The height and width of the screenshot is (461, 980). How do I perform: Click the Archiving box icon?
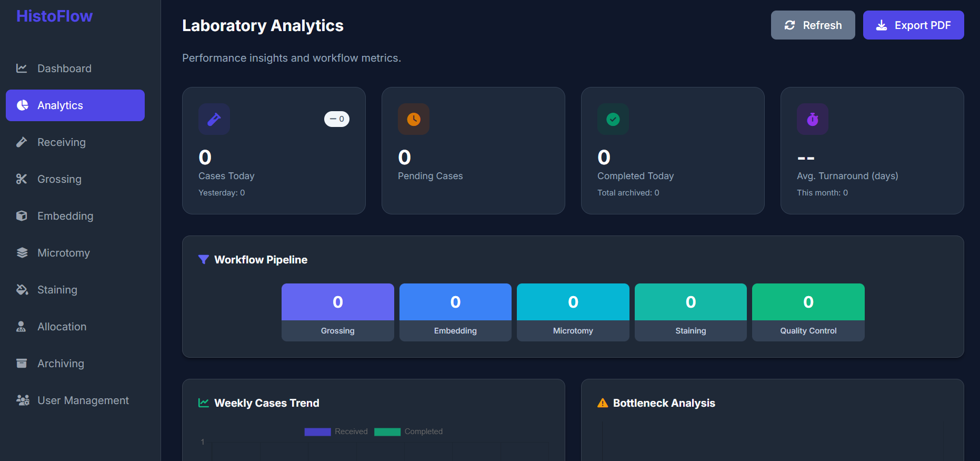[x=22, y=364]
